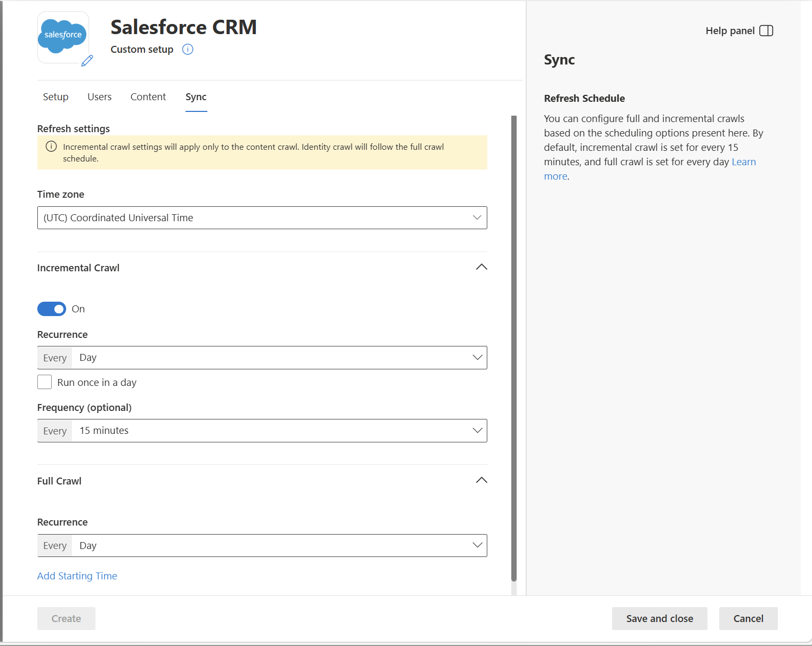Click the Sync heading in help panel
This screenshot has height=646, width=812.
click(559, 60)
